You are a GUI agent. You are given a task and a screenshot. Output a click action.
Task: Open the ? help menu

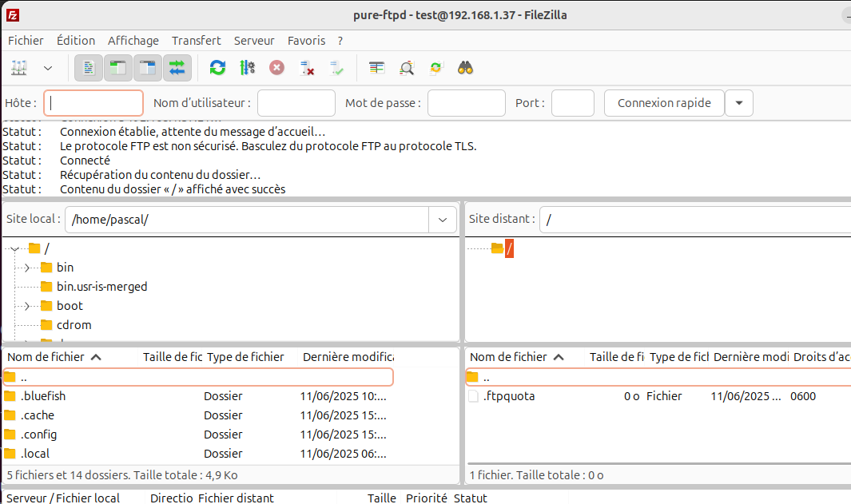coord(340,41)
